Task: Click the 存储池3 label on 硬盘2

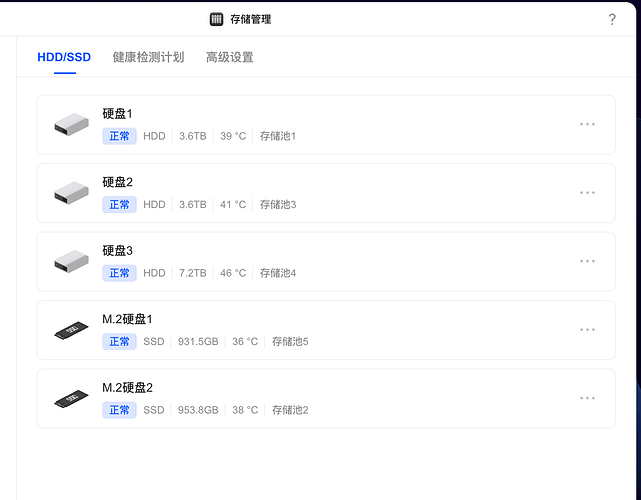Action: (278, 204)
